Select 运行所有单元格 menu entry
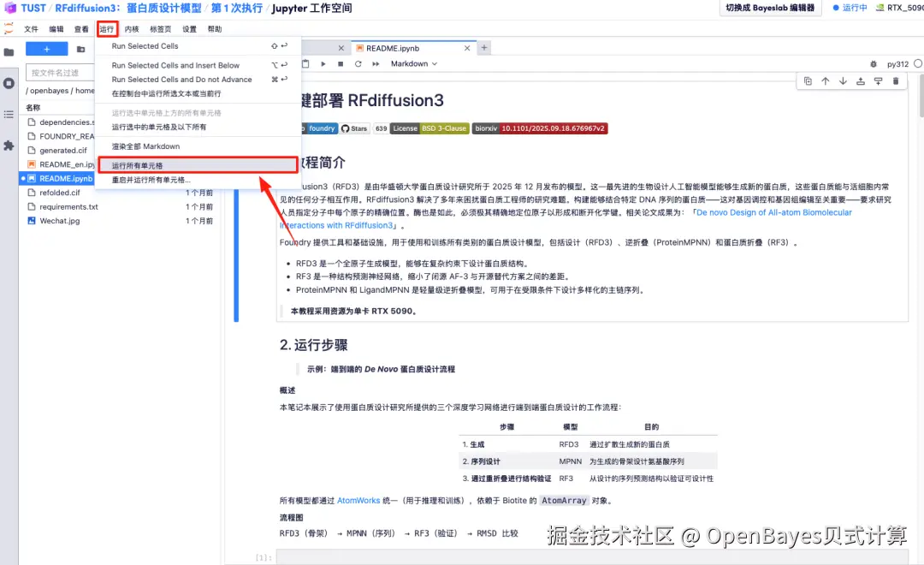Image resolution: width=924 pixels, height=565 pixels. coord(198,166)
